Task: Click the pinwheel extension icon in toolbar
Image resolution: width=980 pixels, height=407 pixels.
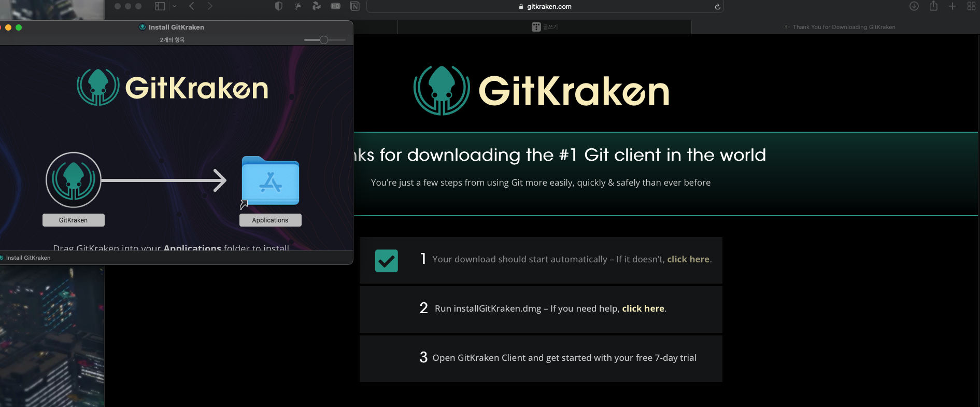Action: [317, 6]
